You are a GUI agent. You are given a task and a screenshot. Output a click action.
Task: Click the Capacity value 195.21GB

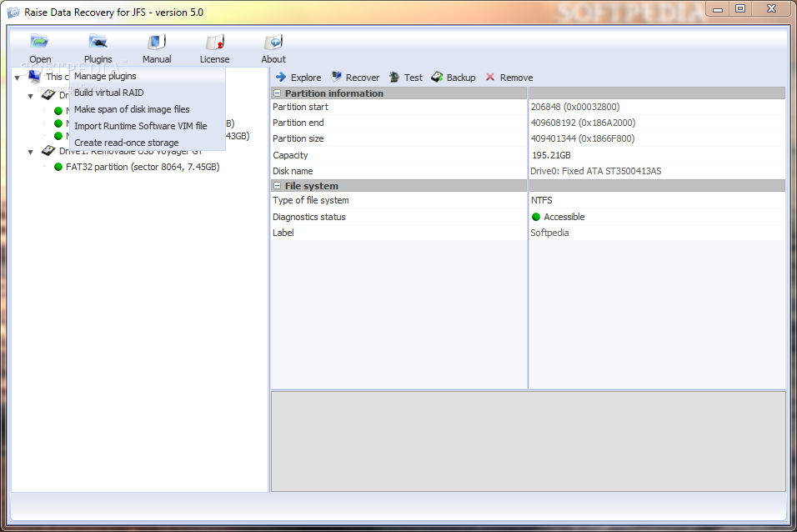pyautogui.click(x=551, y=155)
